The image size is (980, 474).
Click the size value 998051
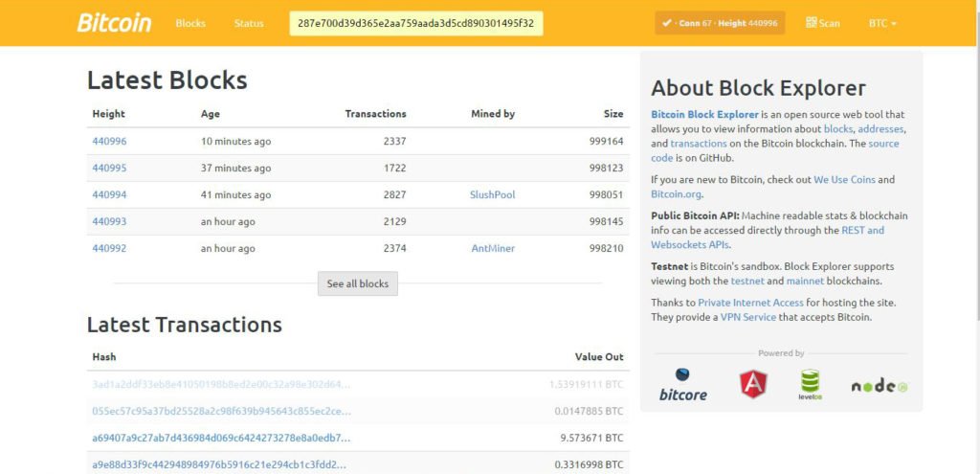pos(606,194)
